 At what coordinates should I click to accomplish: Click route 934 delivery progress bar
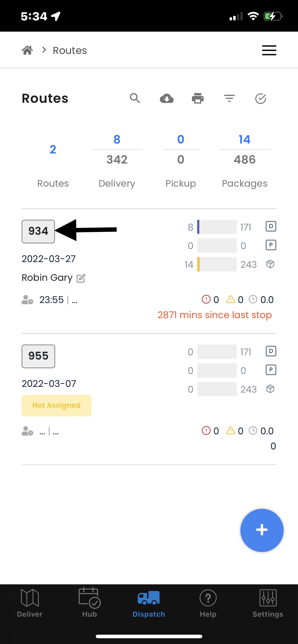click(217, 227)
